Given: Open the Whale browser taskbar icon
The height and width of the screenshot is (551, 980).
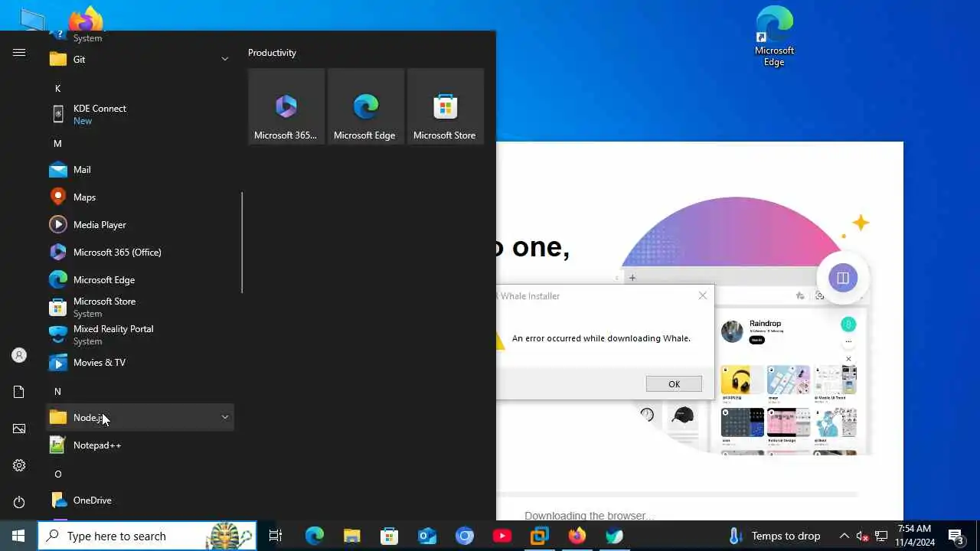Looking at the screenshot, I should coord(614,536).
